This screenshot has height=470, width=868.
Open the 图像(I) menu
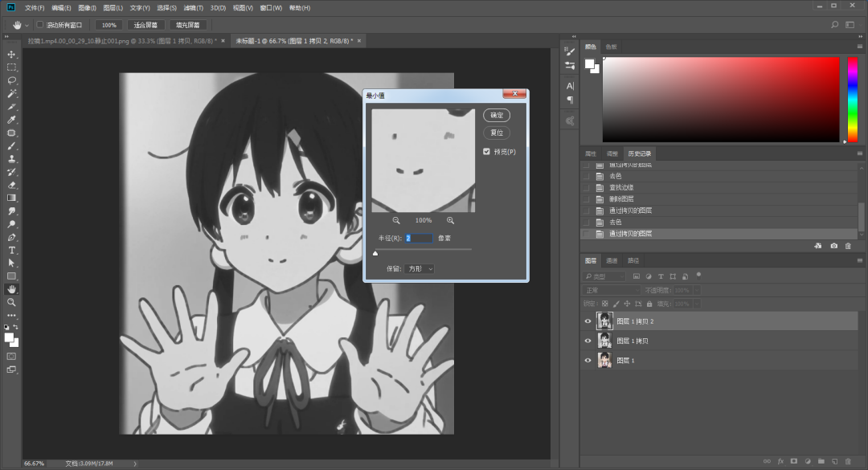[87, 8]
